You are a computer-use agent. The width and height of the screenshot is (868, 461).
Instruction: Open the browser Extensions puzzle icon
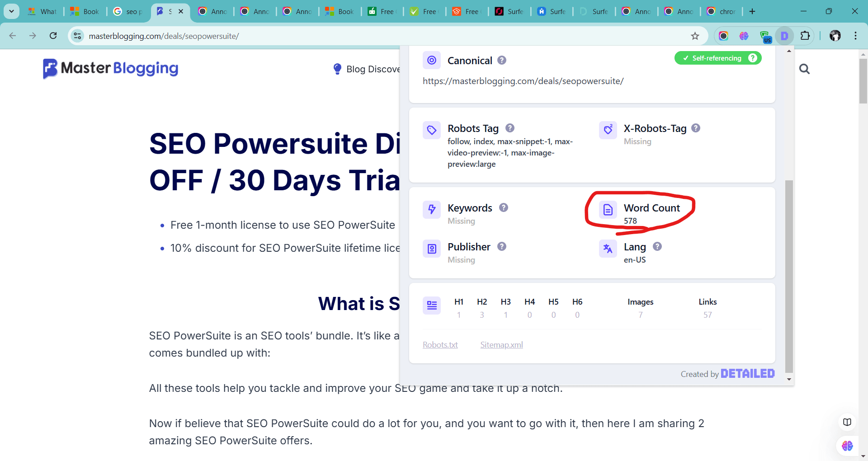point(805,36)
